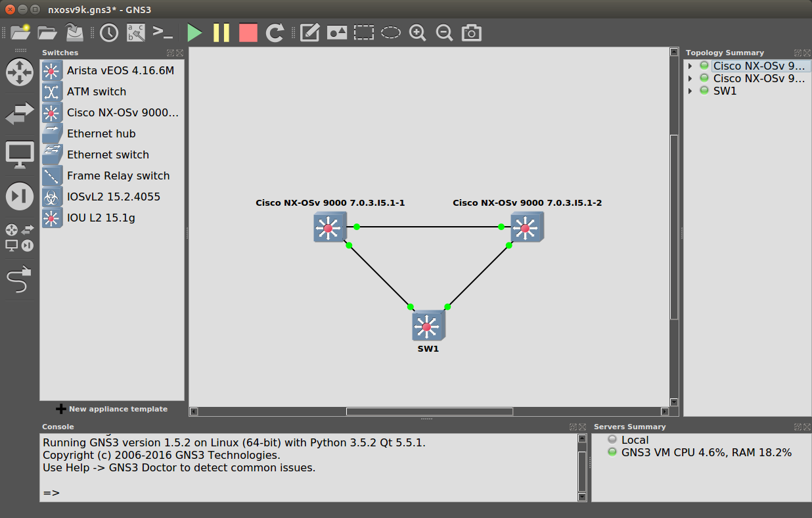Expand the first Cisco NX-OSv entry
This screenshot has width=812, height=518.
pyautogui.click(x=689, y=65)
